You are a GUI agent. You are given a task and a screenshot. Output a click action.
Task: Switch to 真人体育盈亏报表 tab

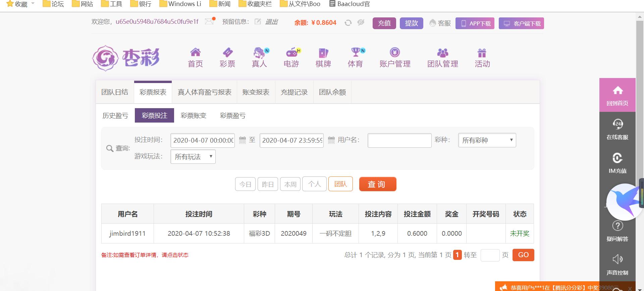click(x=205, y=92)
